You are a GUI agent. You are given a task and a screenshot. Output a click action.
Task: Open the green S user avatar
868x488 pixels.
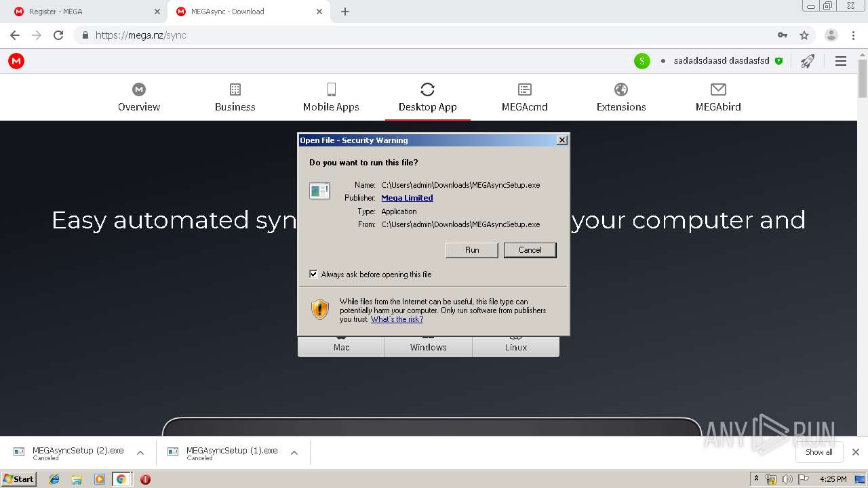tap(642, 61)
